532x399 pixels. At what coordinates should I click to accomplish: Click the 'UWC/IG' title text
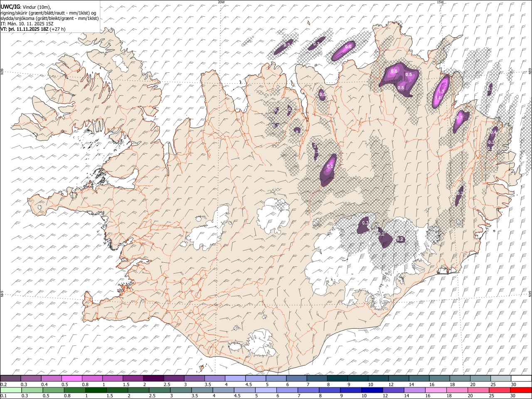10,6
